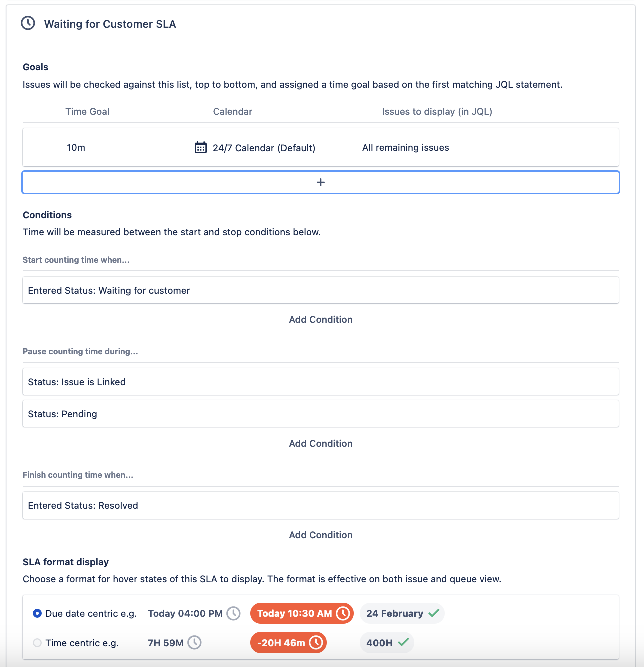Screen dimensions: 644x667
Task: Add a condition under Pause counting time
Action: pyautogui.click(x=321, y=443)
